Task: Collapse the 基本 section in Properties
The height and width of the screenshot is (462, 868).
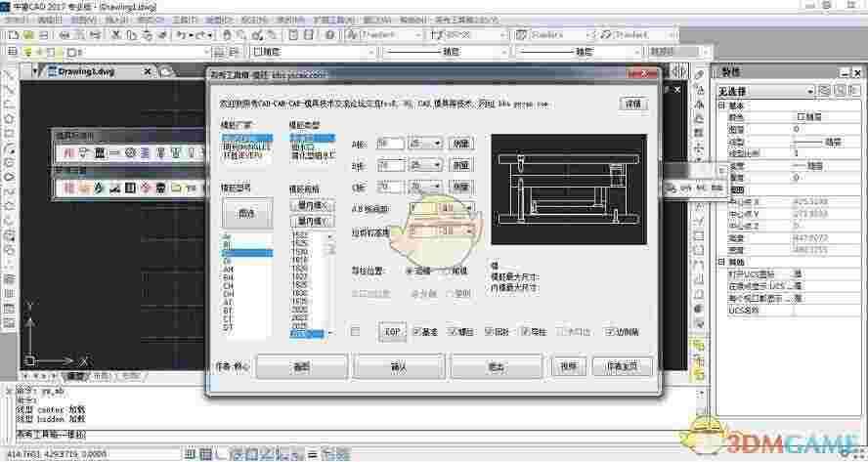Action: (x=721, y=105)
